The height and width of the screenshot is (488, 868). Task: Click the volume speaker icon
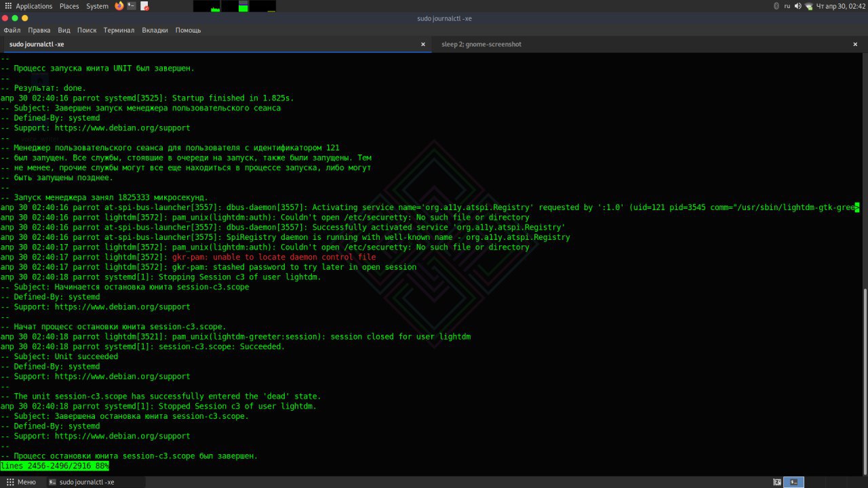pos(797,6)
